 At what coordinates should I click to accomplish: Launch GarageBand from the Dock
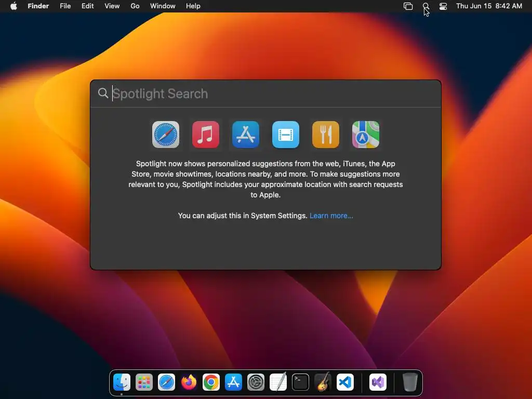tap(323, 382)
